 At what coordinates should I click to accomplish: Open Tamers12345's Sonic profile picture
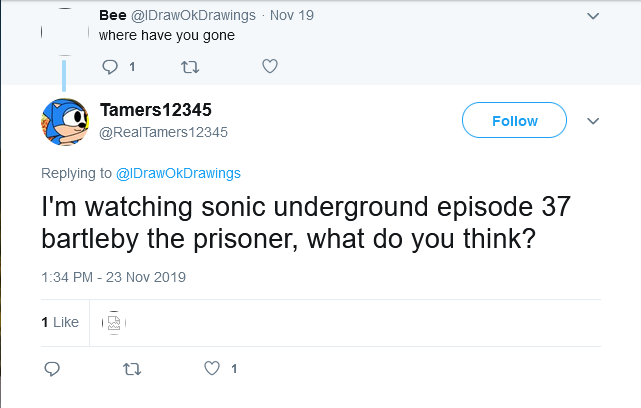[x=65, y=121]
